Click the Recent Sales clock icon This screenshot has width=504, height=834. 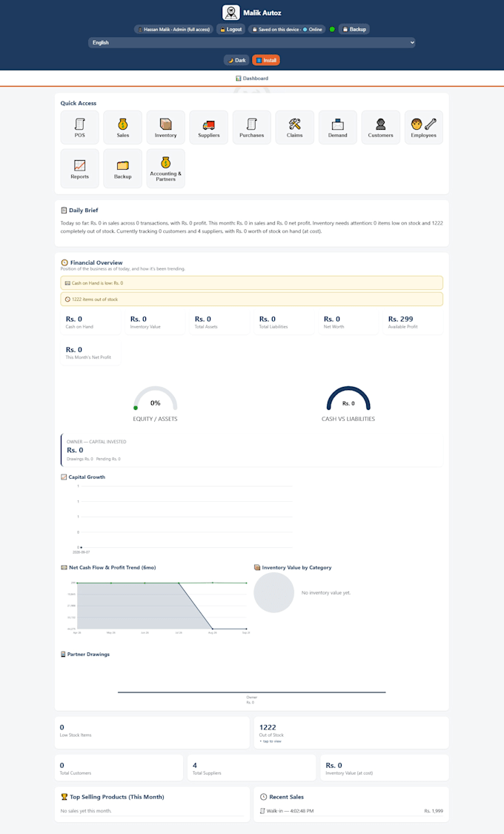tap(263, 797)
